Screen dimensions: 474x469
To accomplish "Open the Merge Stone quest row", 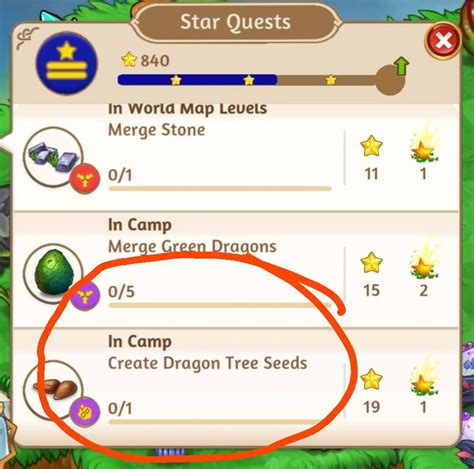I will (x=235, y=157).
